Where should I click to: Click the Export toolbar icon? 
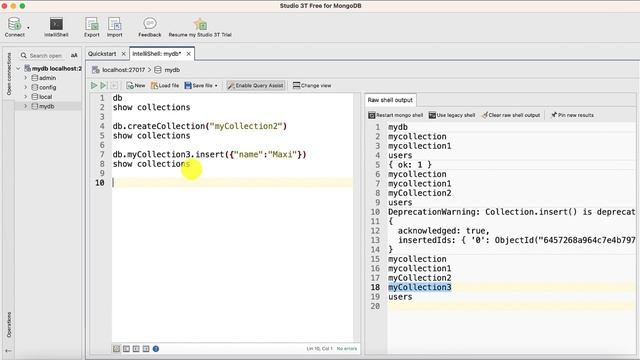91,27
